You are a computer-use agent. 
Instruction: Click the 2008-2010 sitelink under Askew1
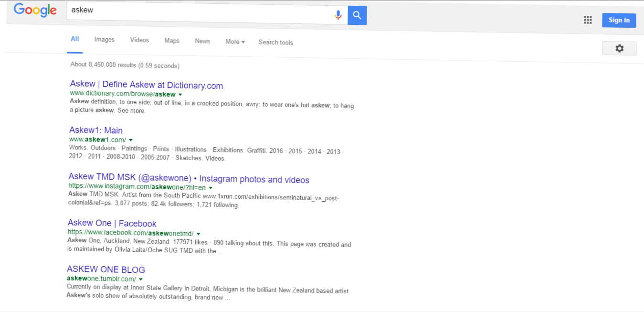pyautogui.click(x=121, y=157)
